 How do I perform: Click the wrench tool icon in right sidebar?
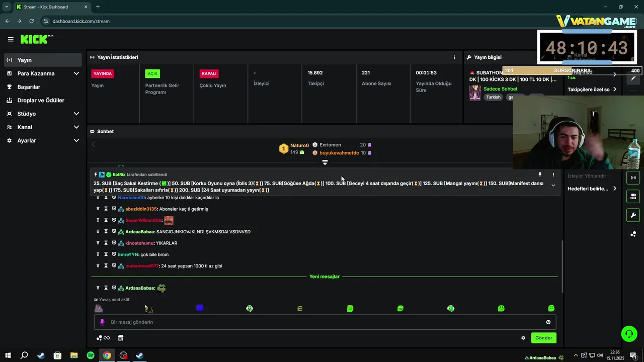(633, 215)
